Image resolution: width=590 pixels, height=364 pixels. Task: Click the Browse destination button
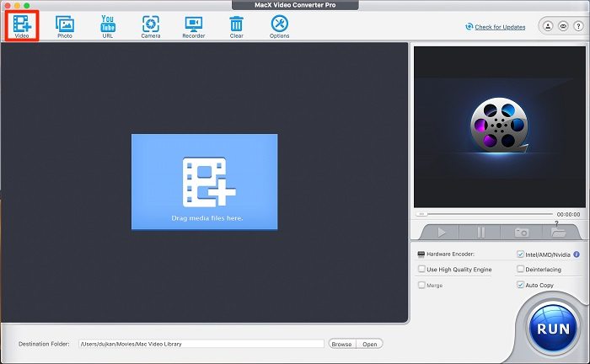pos(341,344)
